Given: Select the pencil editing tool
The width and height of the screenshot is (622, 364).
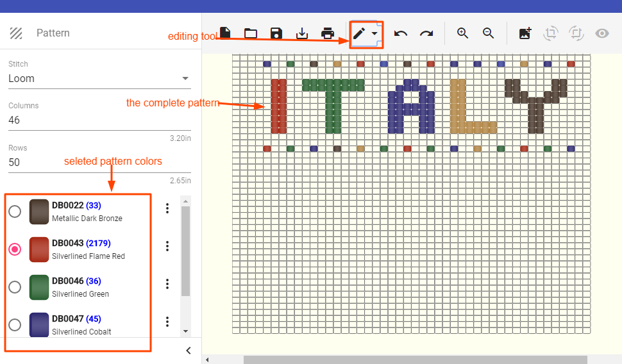Looking at the screenshot, I should point(359,33).
